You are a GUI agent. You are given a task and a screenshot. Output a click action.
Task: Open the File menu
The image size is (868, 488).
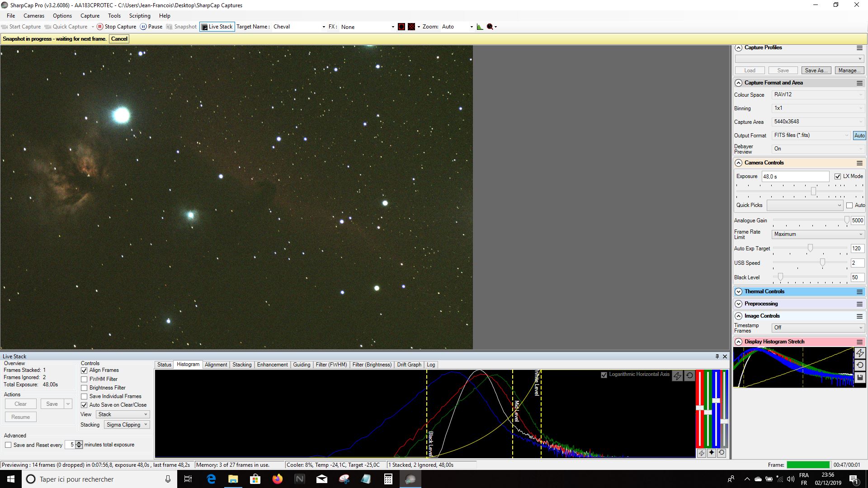tap(11, 16)
